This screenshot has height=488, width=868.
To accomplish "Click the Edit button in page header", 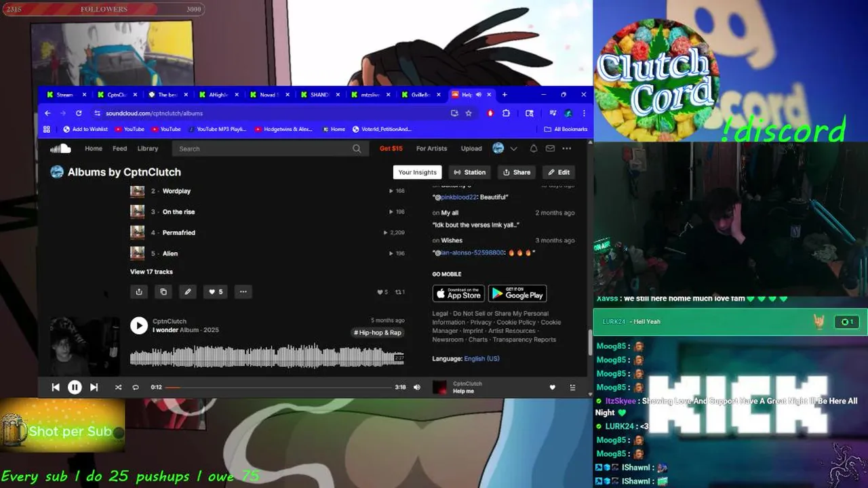I will click(x=559, y=172).
